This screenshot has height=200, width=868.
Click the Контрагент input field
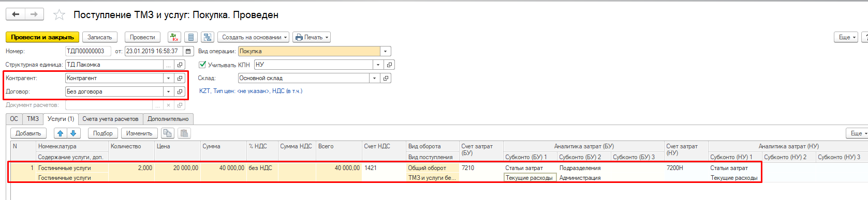point(114,78)
